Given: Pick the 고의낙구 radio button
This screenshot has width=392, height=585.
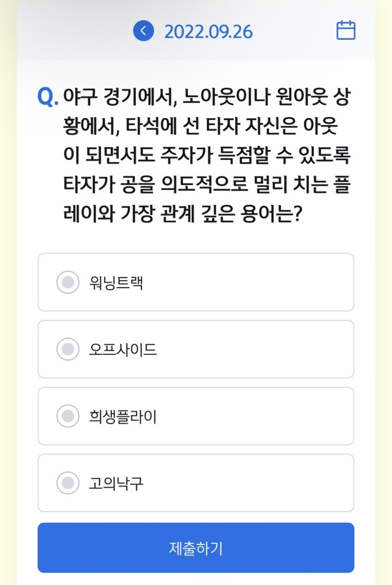Looking at the screenshot, I should (68, 483).
